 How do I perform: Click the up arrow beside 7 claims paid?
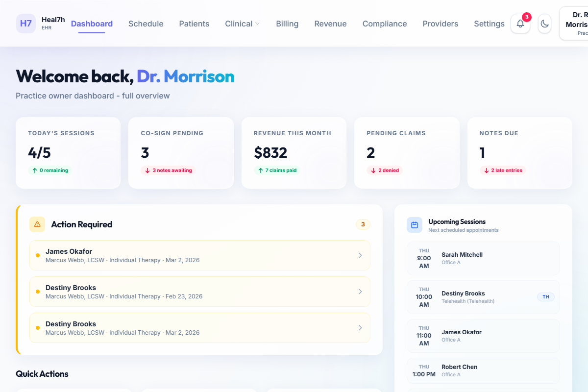tap(260, 170)
